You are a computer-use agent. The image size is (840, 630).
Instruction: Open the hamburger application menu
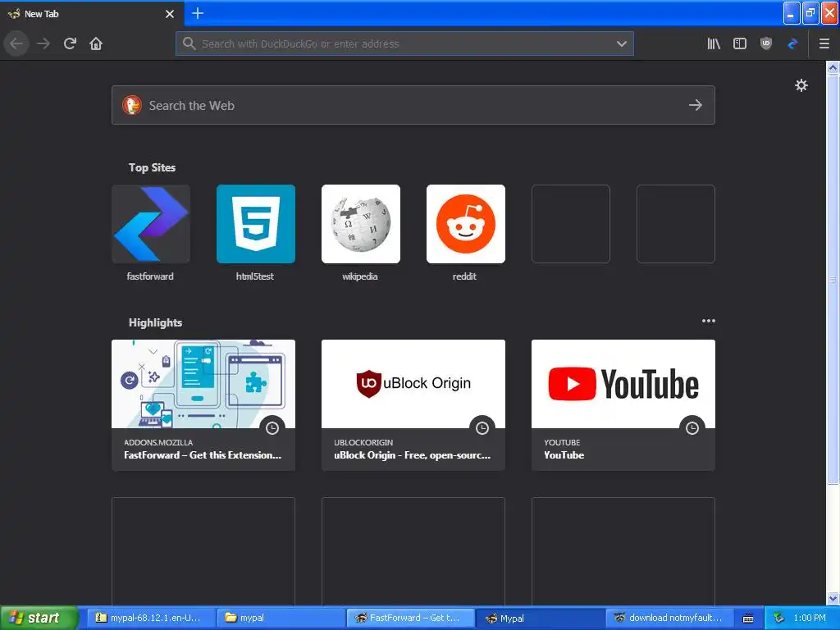(824, 43)
